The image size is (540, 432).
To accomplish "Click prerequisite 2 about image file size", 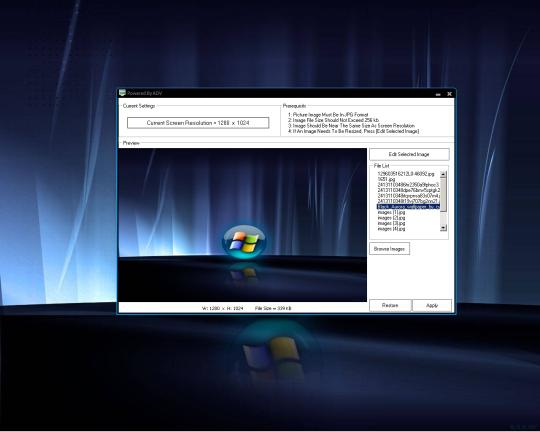I will click(x=333, y=120).
